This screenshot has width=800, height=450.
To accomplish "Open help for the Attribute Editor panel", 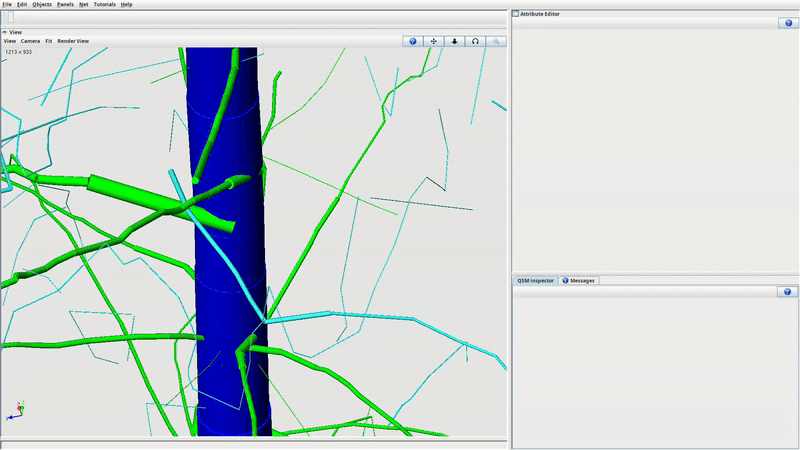I will click(x=786, y=23).
